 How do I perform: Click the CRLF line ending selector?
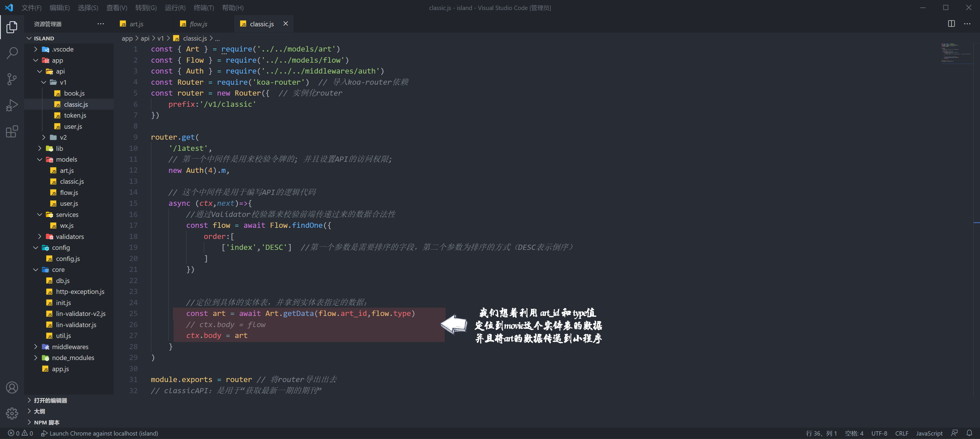[901, 433]
